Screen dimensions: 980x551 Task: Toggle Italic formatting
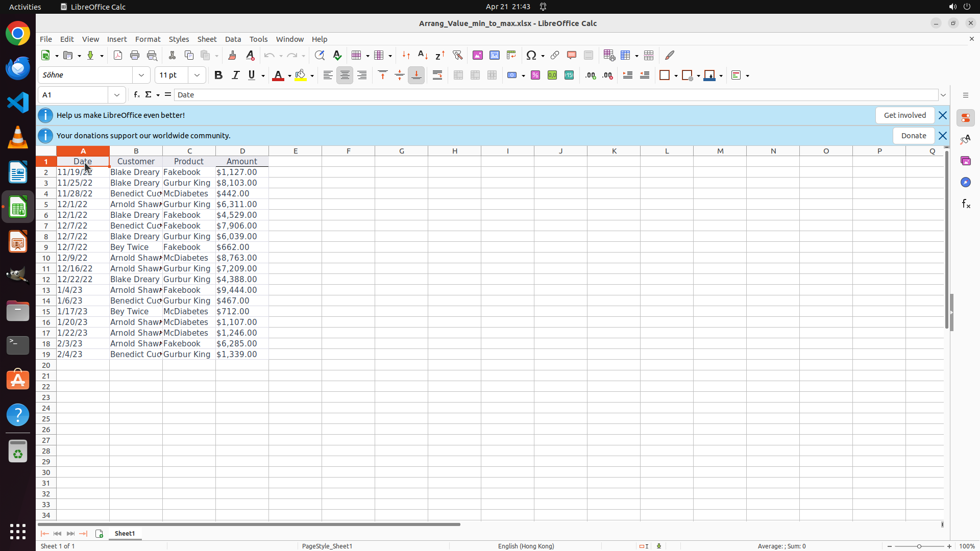click(x=235, y=76)
